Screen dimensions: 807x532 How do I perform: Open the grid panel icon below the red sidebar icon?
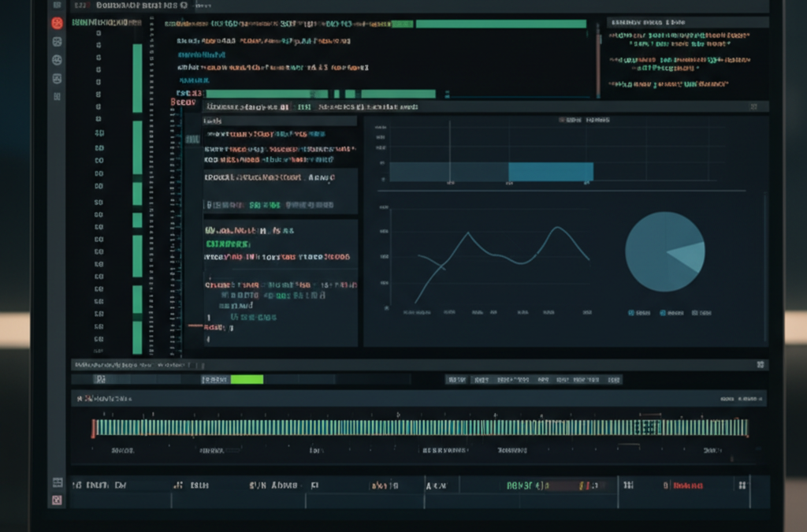point(57,41)
